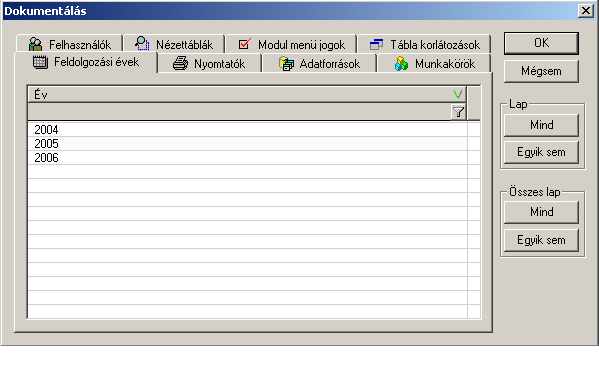This screenshot has height=384, width=599.
Task: Open the Nézettáblák tab
Action: [x=174, y=44]
